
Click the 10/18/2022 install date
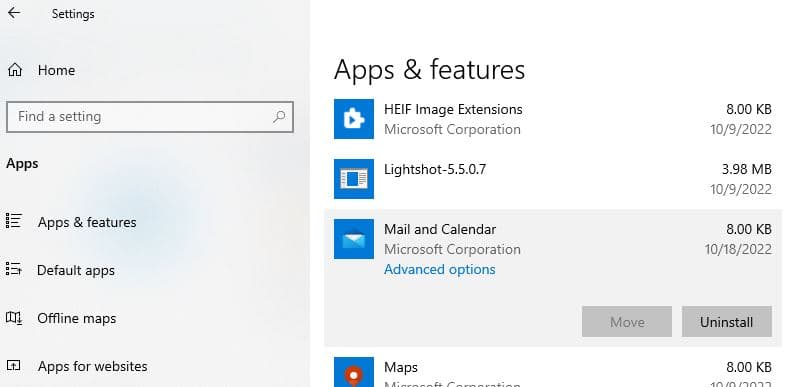coord(738,249)
